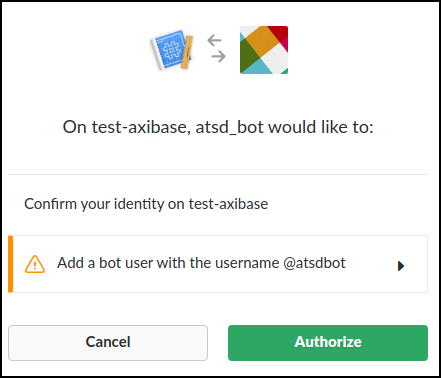This screenshot has height=378, width=441.
Task: Click the heading 'On test-axibase, atsd_bot would like to:'
Action: [218, 127]
